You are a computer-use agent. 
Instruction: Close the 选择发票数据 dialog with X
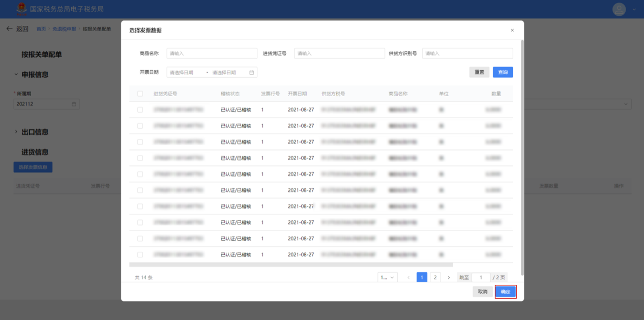pos(512,31)
